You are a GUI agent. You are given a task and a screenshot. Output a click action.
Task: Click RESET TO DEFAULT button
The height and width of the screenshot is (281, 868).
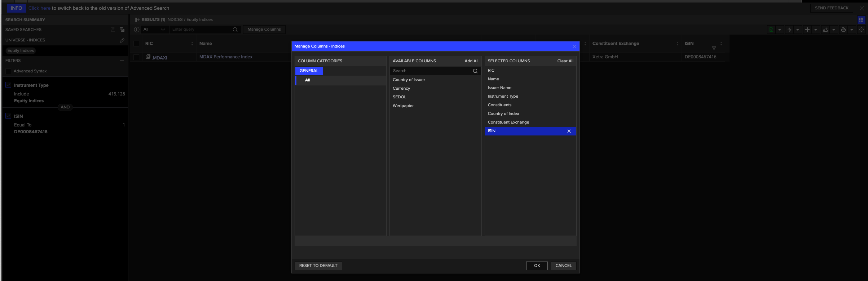[318, 266]
